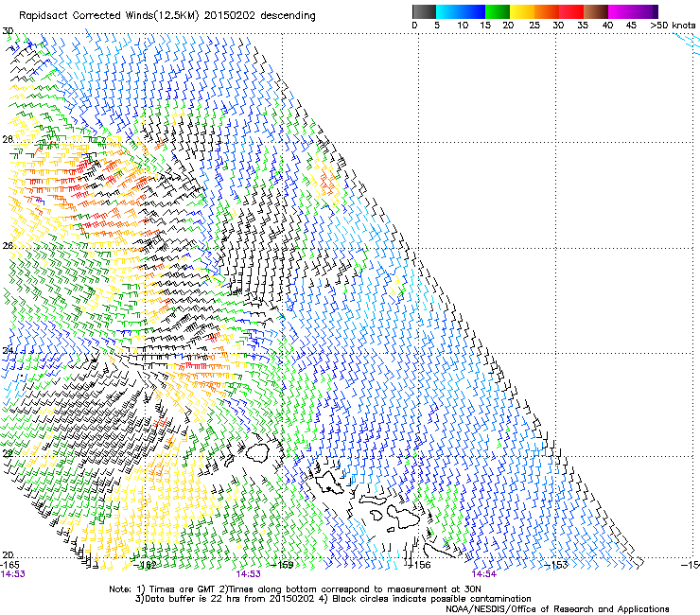Viewport: 700px width, 615px height.
Task: Click the Maui island outline
Action: point(403,516)
